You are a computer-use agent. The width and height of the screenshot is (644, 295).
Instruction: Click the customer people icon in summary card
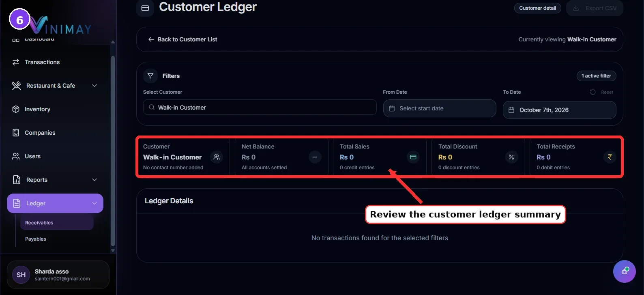(217, 157)
